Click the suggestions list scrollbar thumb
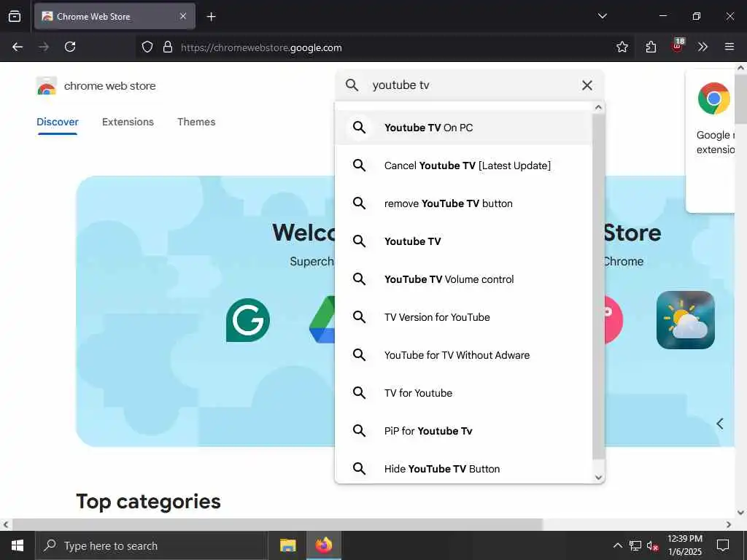747x560 pixels. coord(598,286)
